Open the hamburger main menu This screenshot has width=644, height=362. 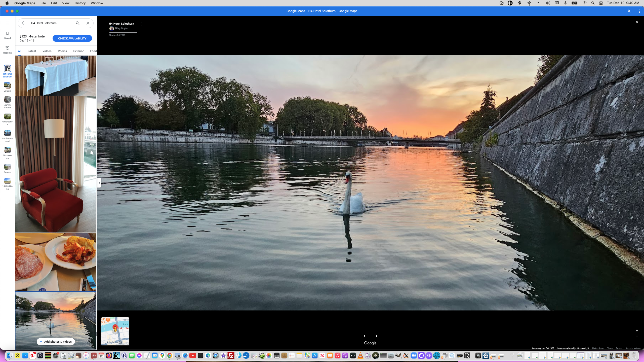click(x=8, y=23)
